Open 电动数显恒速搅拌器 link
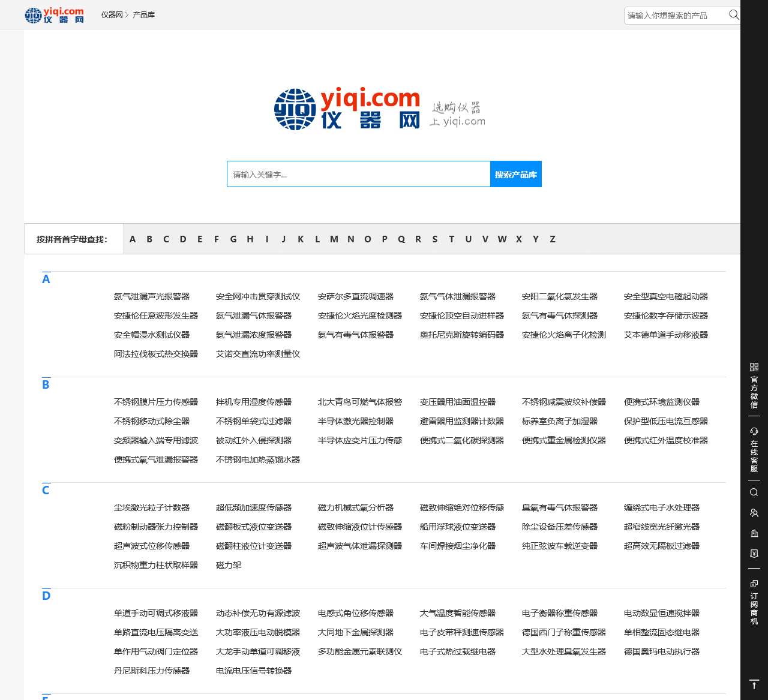The height and width of the screenshot is (700, 768). [x=662, y=613]
